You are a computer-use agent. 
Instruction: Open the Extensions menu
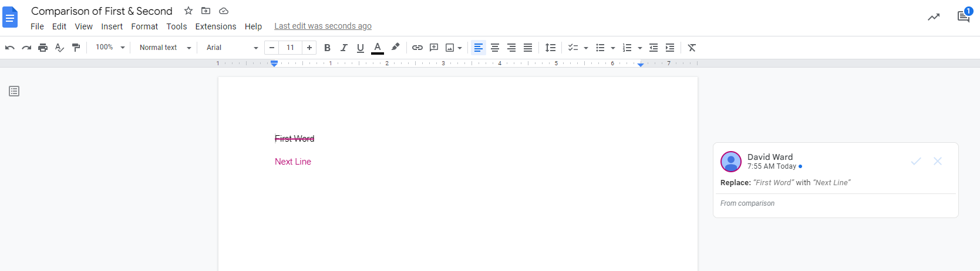(215, 26)
